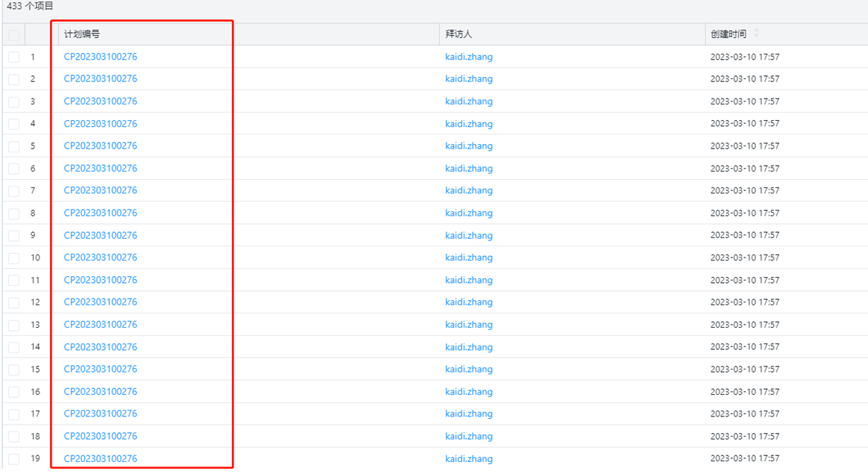Check the checkbox for row 10
868x474 pixels.
tap(14, 258)
